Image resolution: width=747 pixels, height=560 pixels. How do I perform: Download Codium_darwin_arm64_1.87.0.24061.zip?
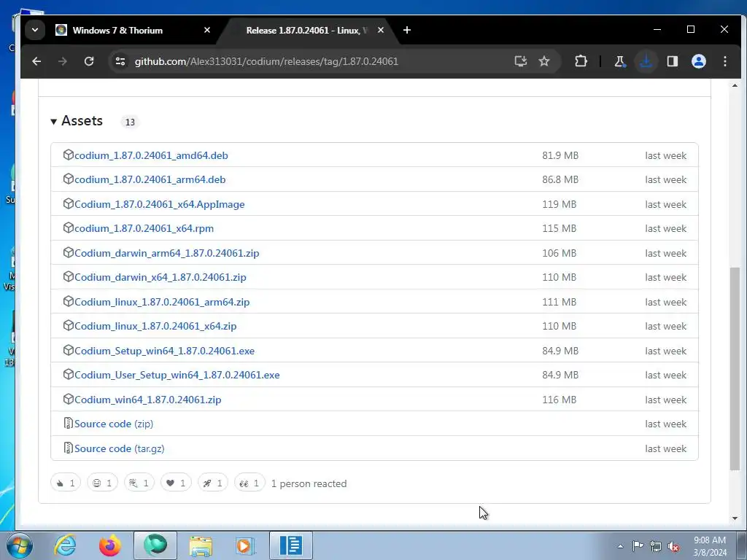coord(167,253)
